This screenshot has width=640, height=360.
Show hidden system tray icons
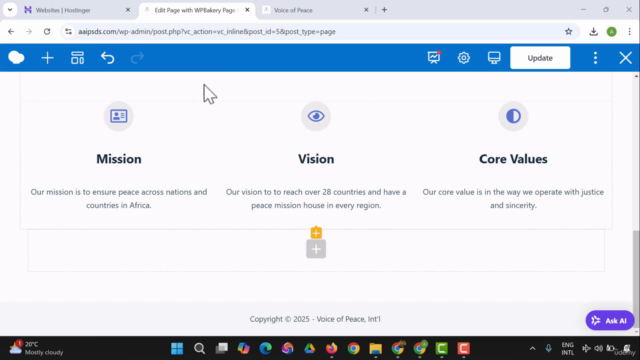(x=532, y=348)
